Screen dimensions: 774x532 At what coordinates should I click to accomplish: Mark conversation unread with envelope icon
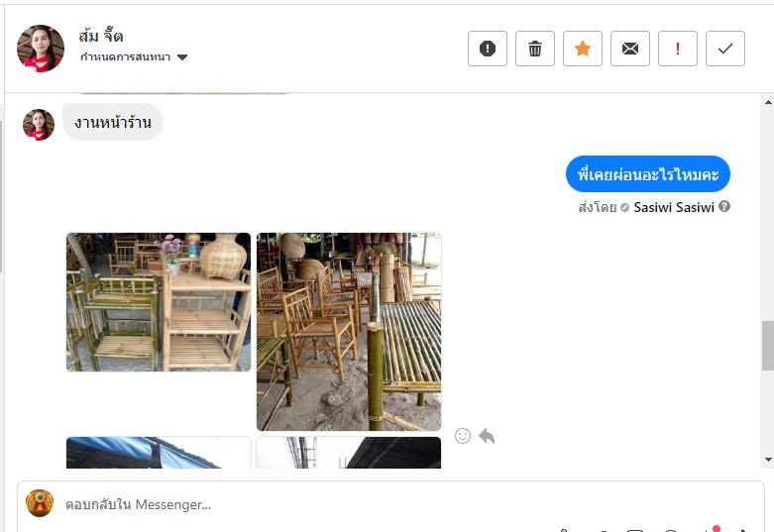630,49
